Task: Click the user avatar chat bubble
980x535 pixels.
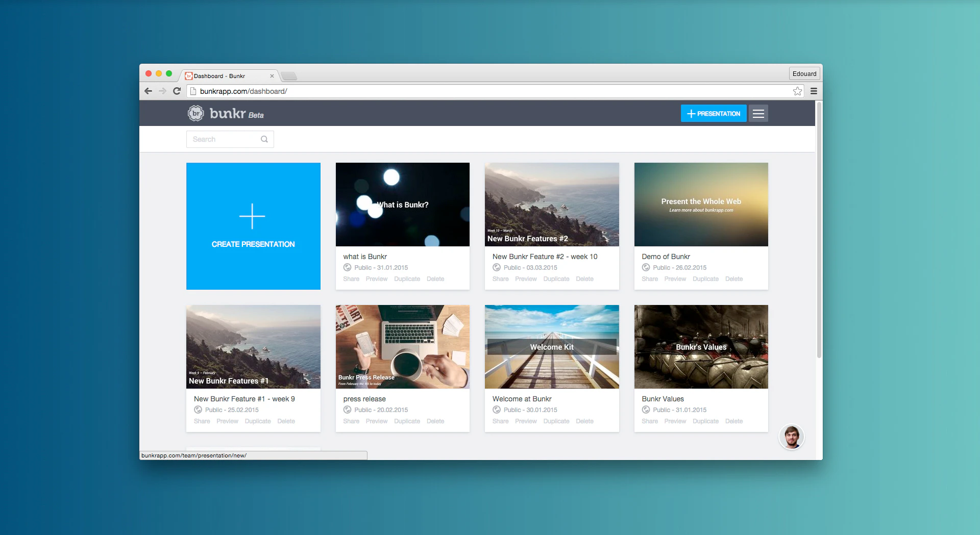Action: tap(791, 437)
